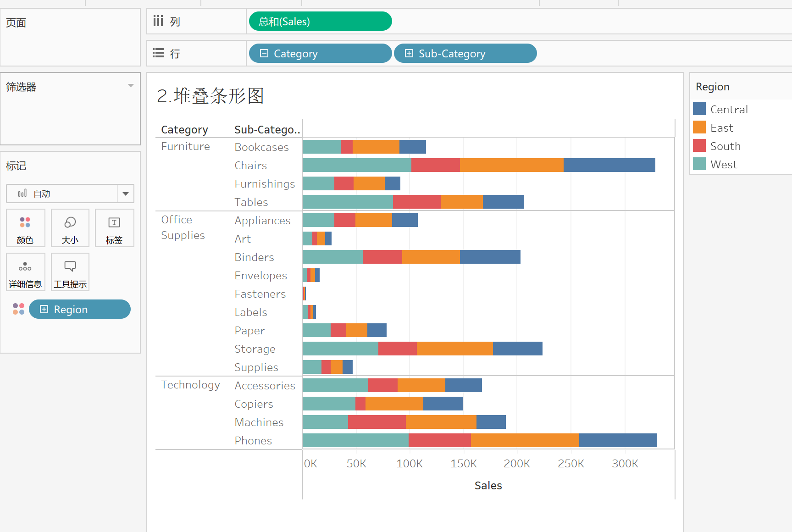Click the East segment of Storage bar
This screenshot has height=532, width=792.
455,349
